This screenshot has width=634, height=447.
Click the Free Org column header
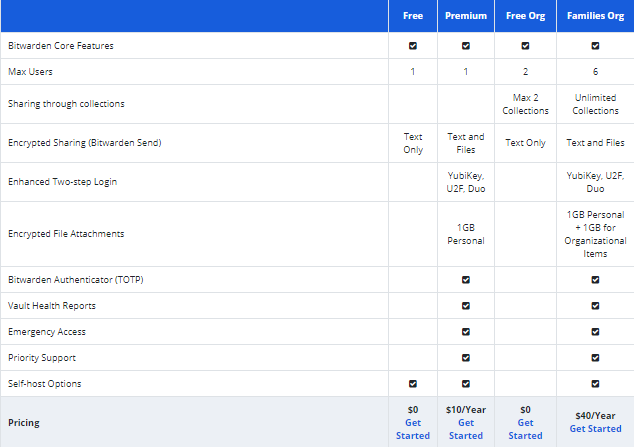525,16
